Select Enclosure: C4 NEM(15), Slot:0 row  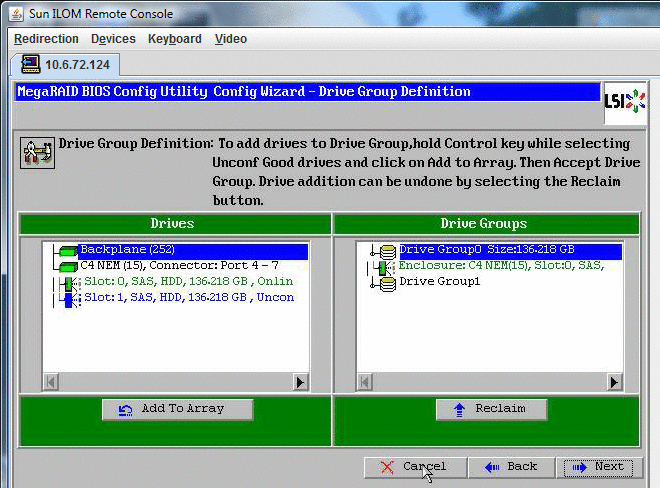[501, 266]
